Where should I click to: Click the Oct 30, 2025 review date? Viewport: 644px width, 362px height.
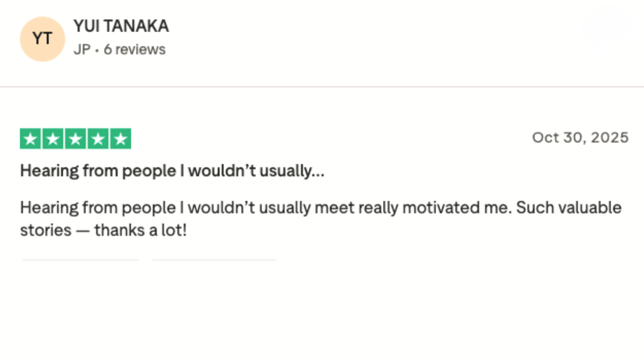click(x=580, y=138)
